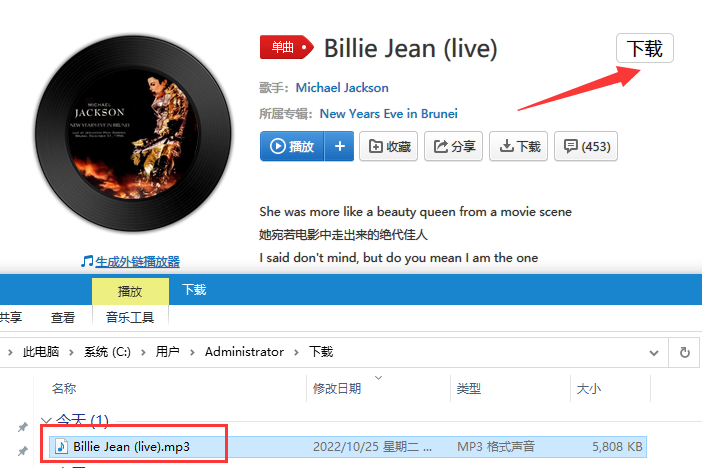
Task: Collapse the 今天 (1) group
Action: [46, 421]
